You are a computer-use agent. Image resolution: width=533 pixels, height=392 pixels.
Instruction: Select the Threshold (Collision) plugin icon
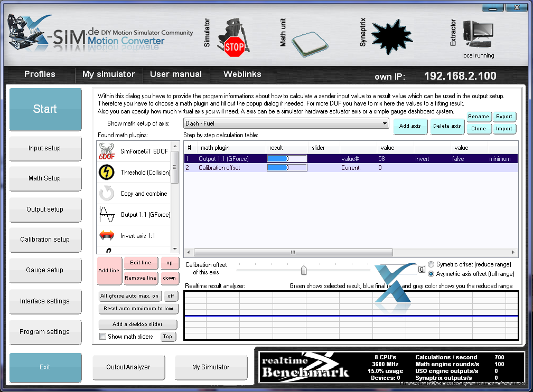click(x=107, y=173)
